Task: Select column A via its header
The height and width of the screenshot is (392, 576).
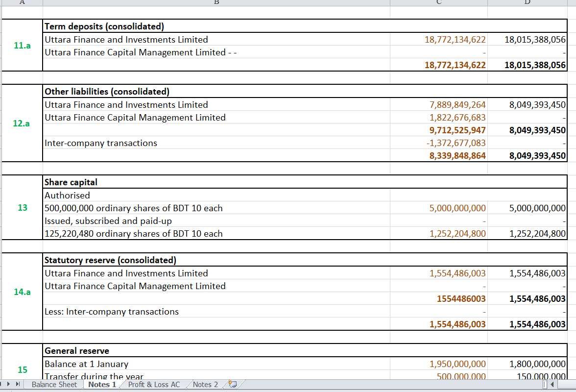Action: [22, 2]
